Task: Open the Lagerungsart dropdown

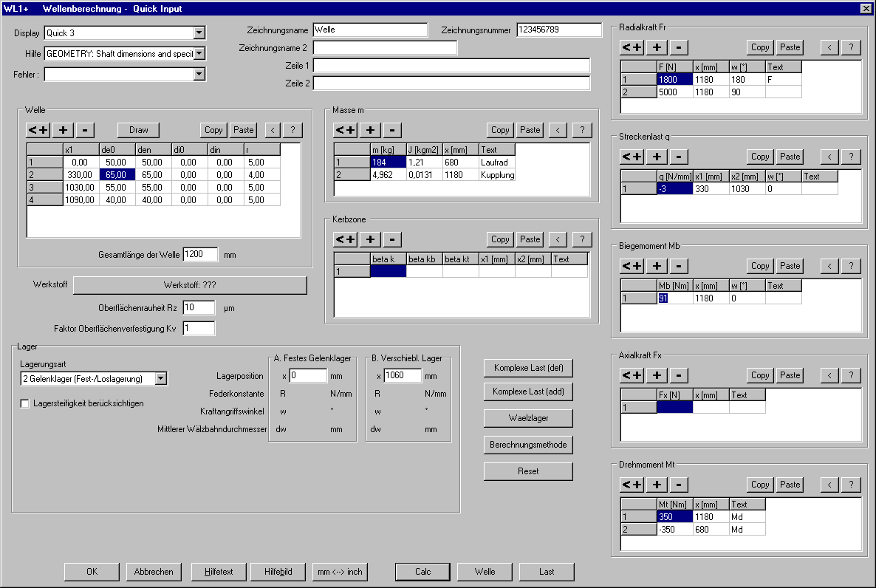Action: [161, 379]
